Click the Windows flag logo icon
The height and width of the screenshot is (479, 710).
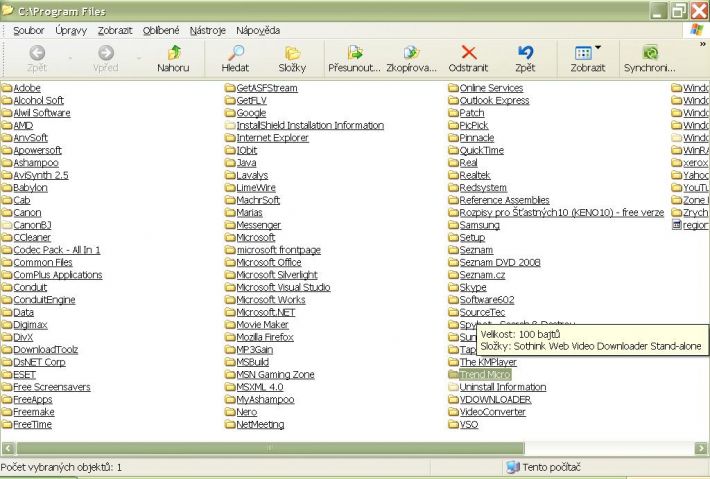point(697,30)
